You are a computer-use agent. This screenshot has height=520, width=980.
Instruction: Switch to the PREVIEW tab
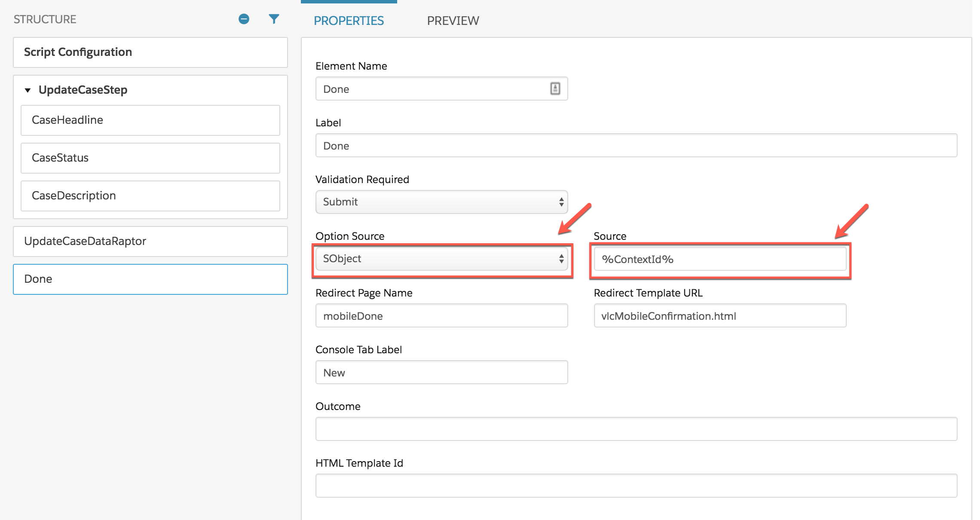click(453, 21)
